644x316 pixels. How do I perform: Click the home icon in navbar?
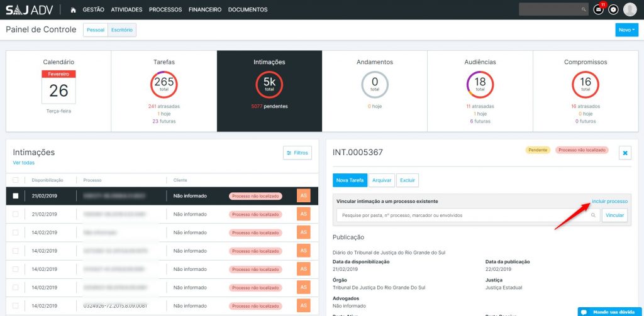tap(74, 9)
